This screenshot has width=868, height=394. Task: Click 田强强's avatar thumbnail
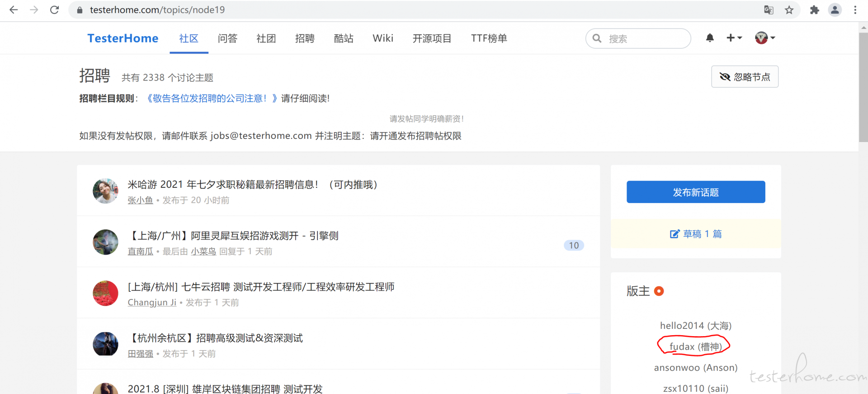105,344
